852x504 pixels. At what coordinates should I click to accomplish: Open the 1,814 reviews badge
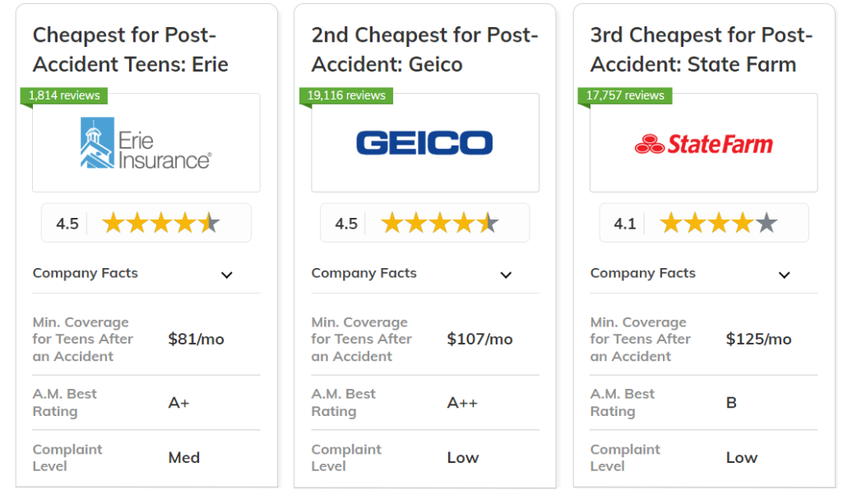click(64, 95)
